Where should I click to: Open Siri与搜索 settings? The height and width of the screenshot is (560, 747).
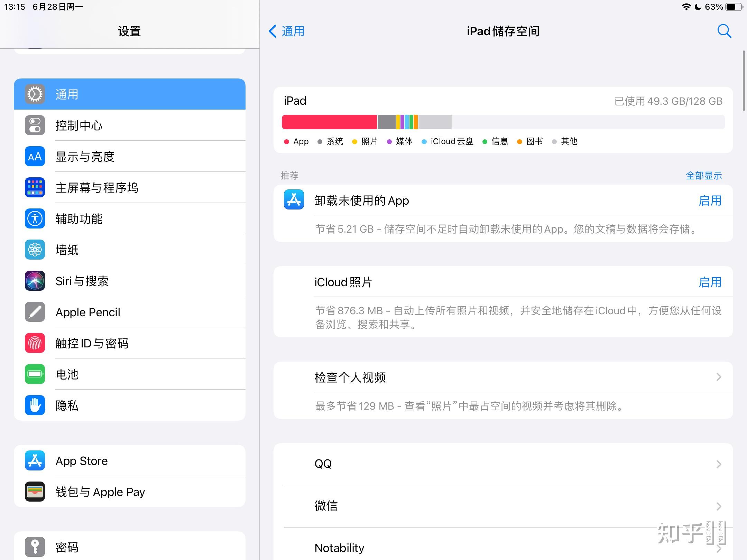pyautogui.click(x=130, y=281)
